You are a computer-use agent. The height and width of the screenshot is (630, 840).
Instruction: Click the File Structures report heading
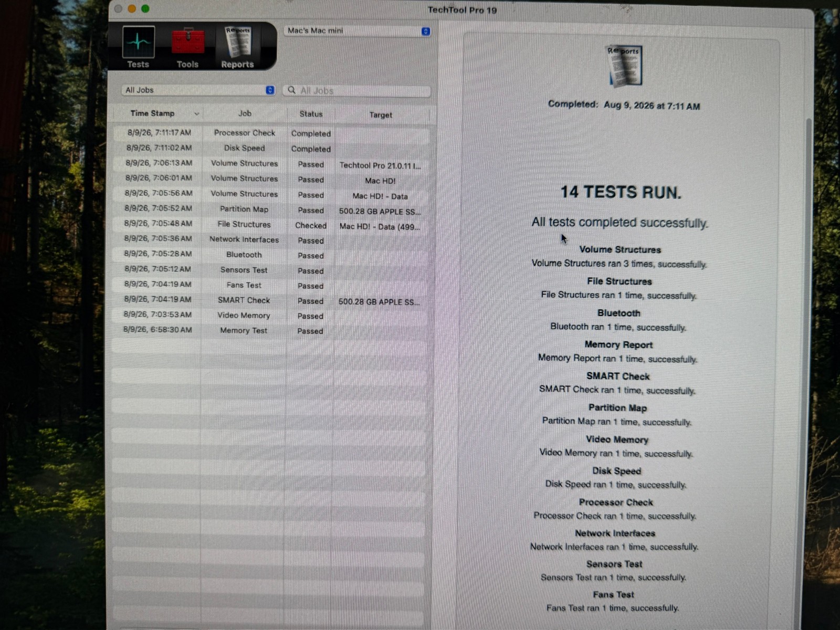point(619,281)
